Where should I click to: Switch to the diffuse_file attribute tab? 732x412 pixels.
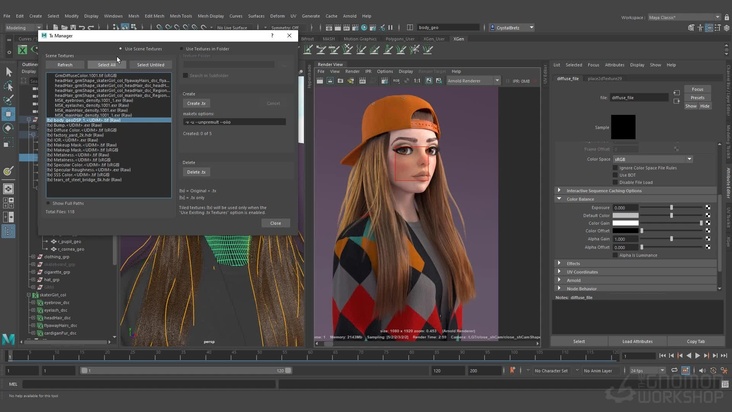click(568, 78)
